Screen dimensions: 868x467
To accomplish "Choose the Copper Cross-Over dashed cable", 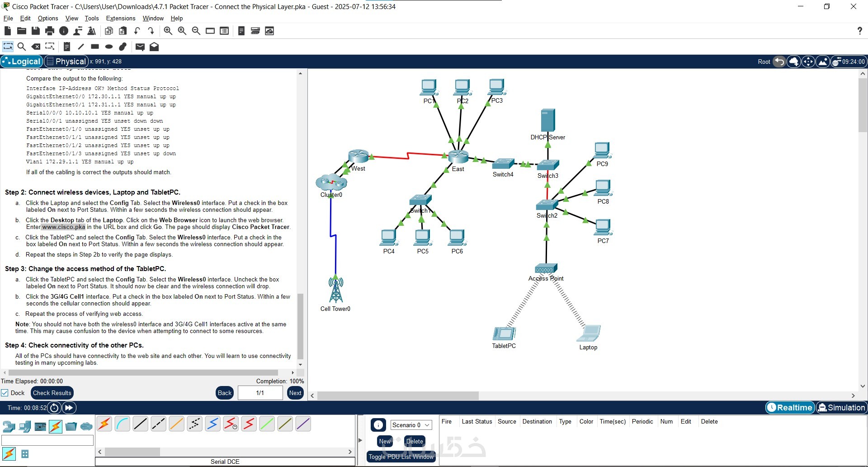I will [159, 424].
